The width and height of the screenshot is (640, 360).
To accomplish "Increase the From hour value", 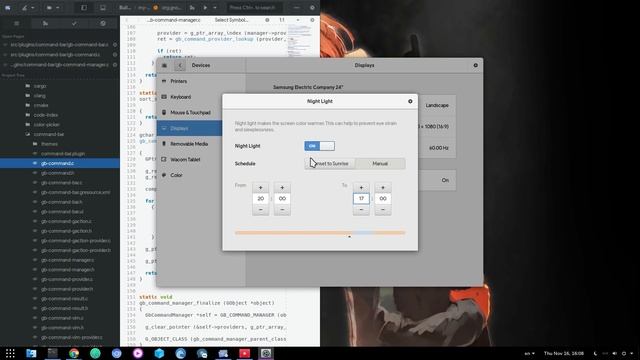I will (x=260, y=187).
